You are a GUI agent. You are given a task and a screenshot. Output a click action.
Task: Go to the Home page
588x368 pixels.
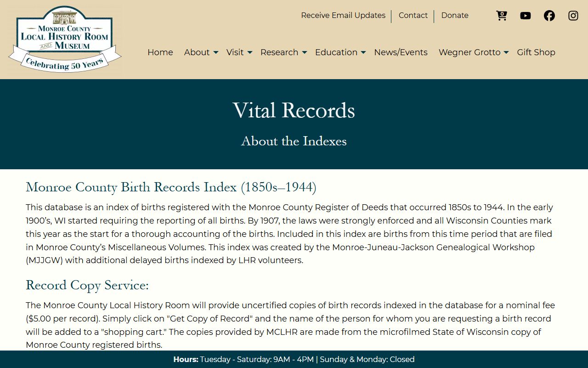click(160, 52)
